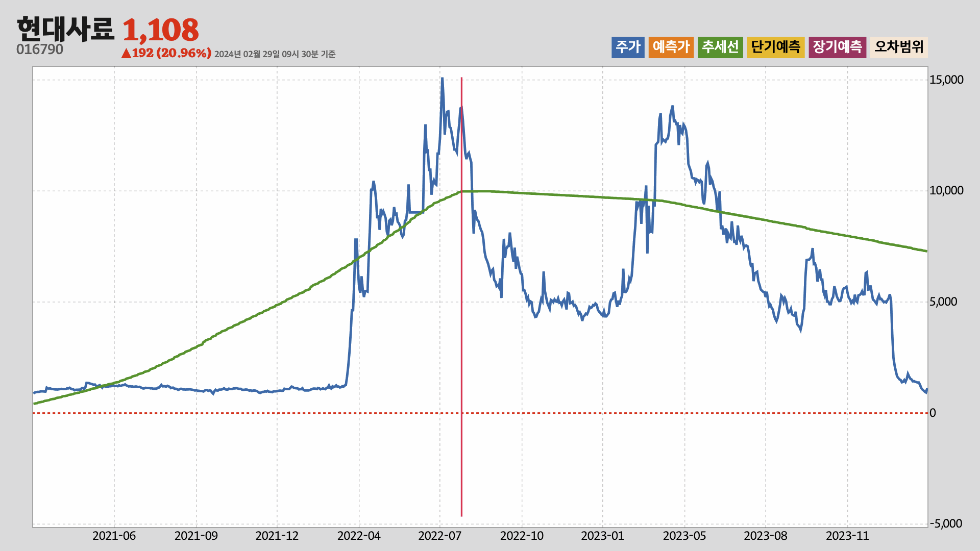Screen dimensions: 980x551
Task: Click the x-axis label 2023-01
Action: (603, 536)
